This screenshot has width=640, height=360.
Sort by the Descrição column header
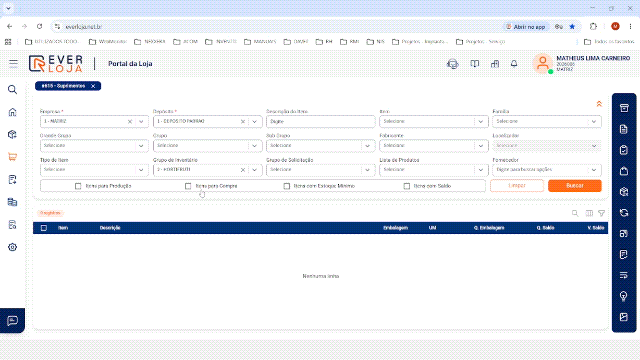tap(110, 228)
